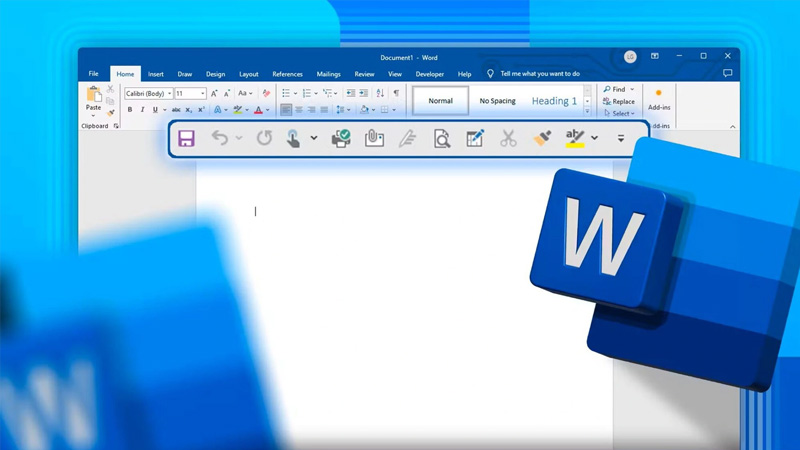Click the large scissors Cut icon in quick access toolbar
800x450 pixels.
point(508,138)
